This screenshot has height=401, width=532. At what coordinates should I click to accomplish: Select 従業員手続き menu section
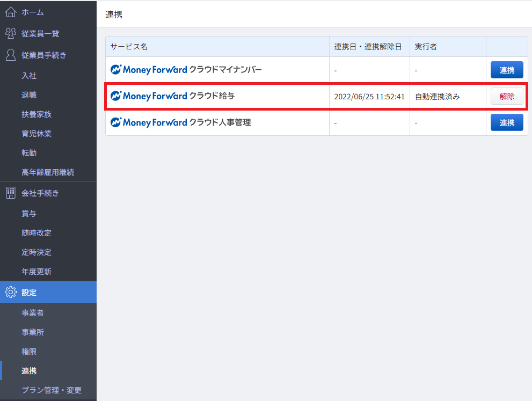coord(44,55)
